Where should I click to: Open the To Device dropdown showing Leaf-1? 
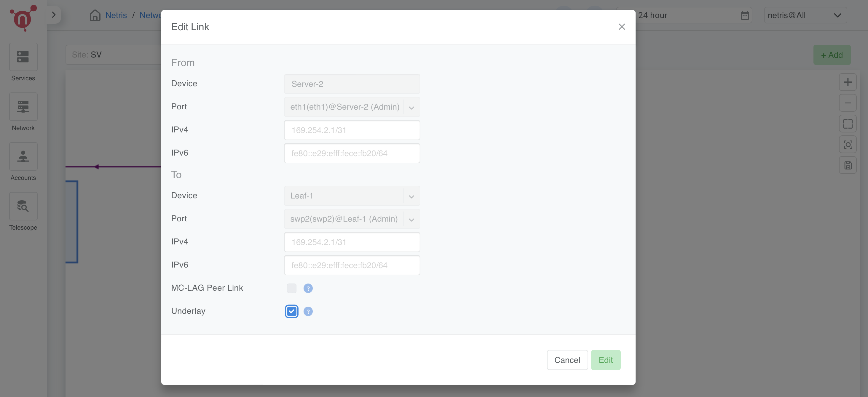[411, 196]
